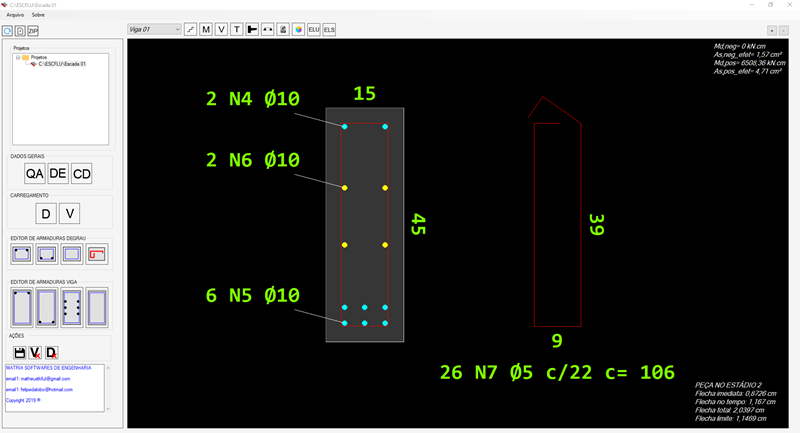800x433 pixels.
Task: Click the V loading button under Carregamento
Action: pyautogui.click(x=69, y=214)
